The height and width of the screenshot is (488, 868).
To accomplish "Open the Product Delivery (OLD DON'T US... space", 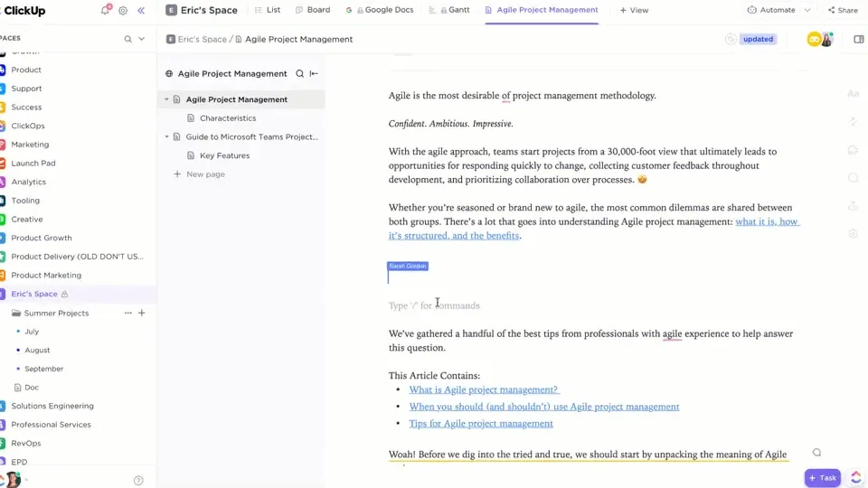I will [x=77, y=257].
